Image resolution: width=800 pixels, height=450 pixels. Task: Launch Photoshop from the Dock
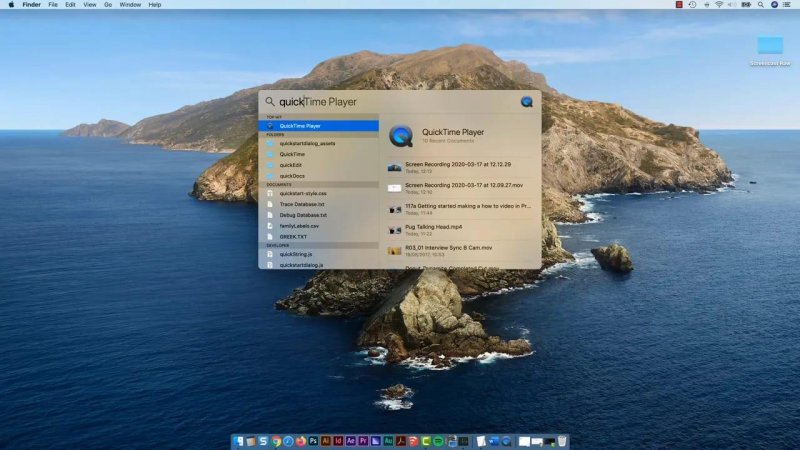pos(313,441)
